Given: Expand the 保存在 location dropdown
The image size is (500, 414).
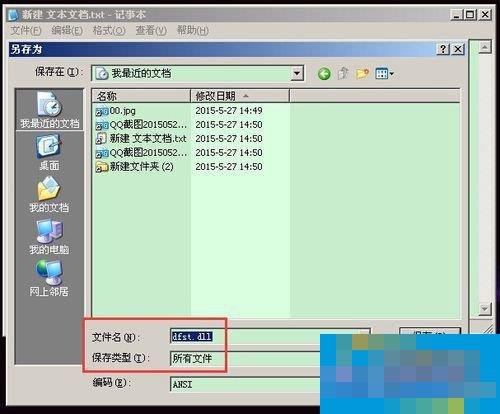Looking at the screenshot, I should 297,74.
